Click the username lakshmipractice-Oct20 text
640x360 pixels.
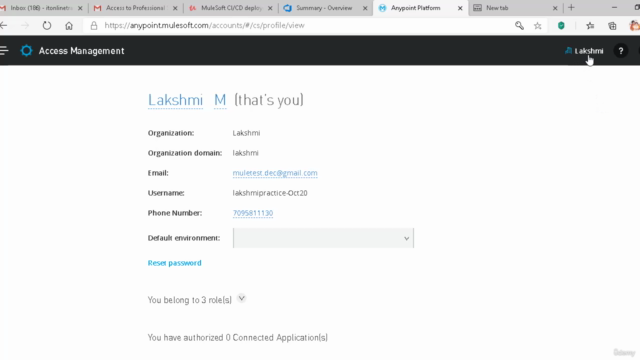[x=270, y=193]
